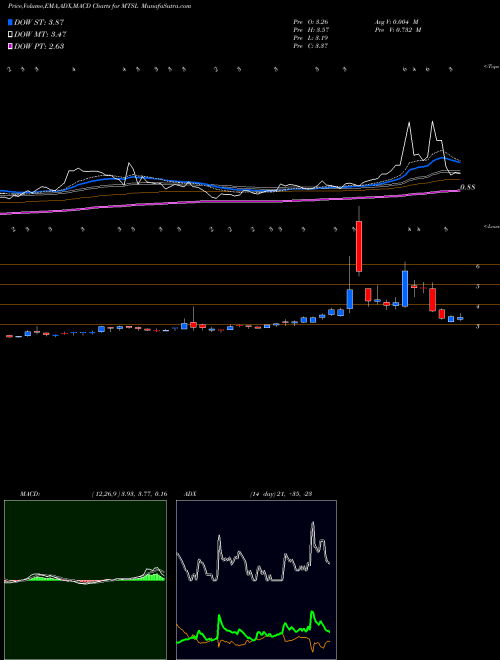Click the 'Pre V: 0.732 M' volume text
This screenshot has height=660, width=500.
tap(397, 30)
